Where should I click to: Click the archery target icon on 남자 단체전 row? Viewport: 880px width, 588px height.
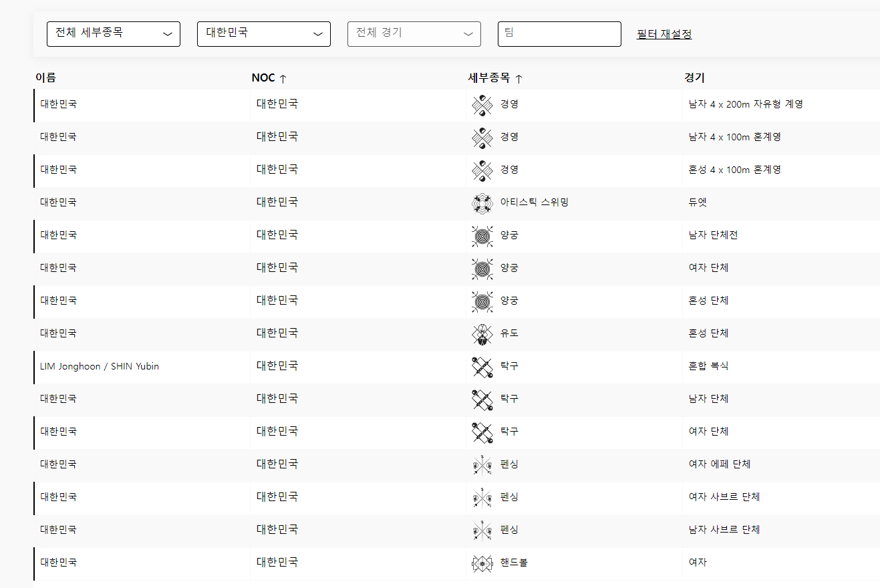click(482, 235)
